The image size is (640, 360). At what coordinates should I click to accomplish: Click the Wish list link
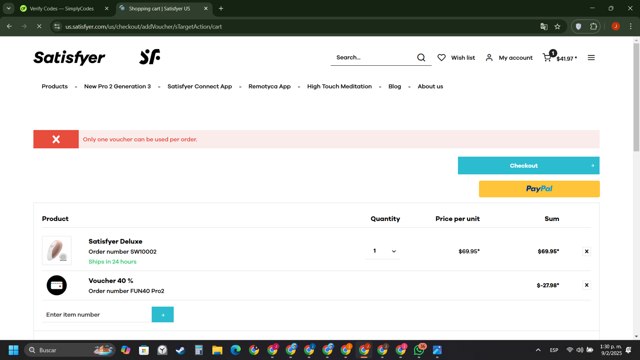(x=463, y=58)
